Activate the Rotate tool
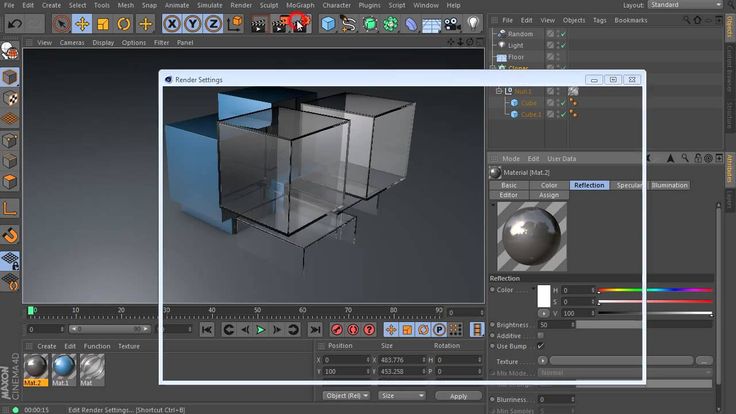 pos(125,23)
